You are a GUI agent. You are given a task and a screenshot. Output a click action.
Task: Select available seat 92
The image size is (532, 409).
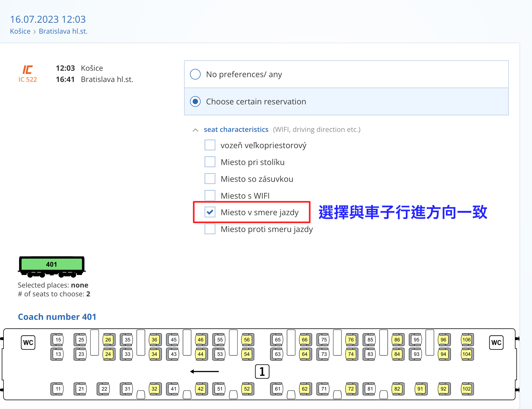pos(444,389)
